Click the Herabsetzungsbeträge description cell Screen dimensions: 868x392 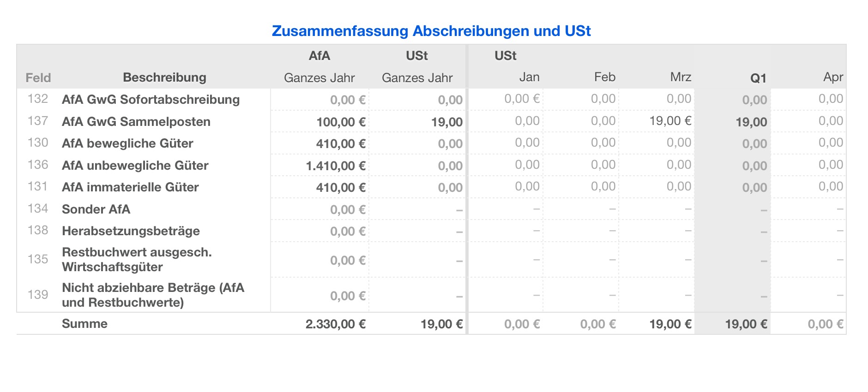point(131,231)
